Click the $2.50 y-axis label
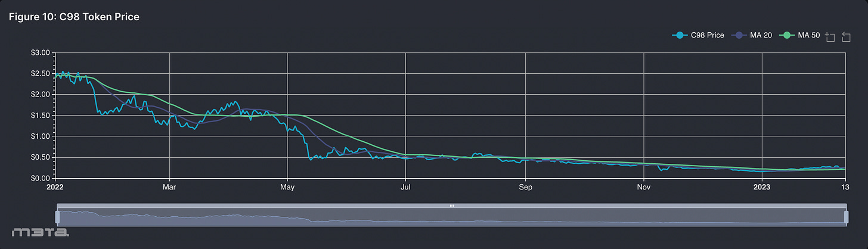The height and width of the screenshot is (249, 868). click(x=42, y=73)
